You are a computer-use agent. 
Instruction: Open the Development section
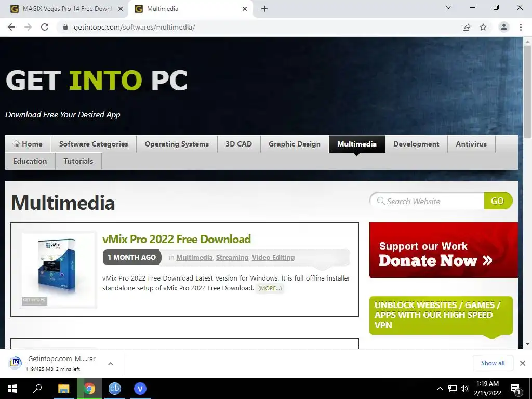(x=416, y=144)
